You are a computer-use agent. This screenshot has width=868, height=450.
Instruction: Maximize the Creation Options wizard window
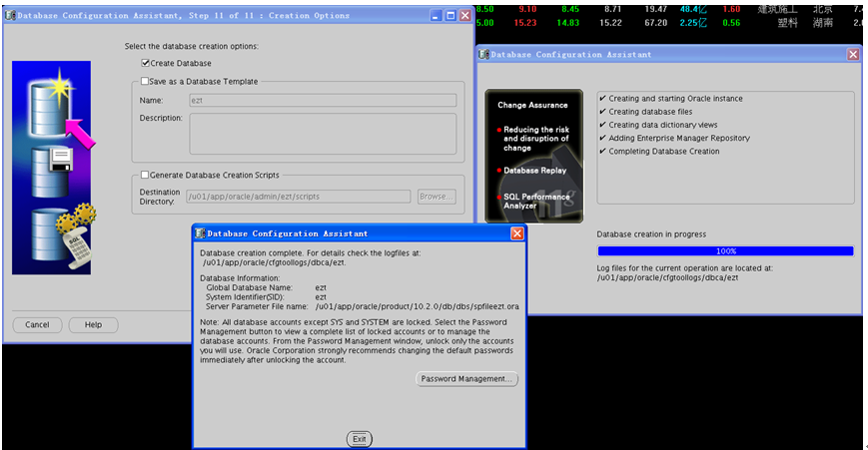point(450,16)
